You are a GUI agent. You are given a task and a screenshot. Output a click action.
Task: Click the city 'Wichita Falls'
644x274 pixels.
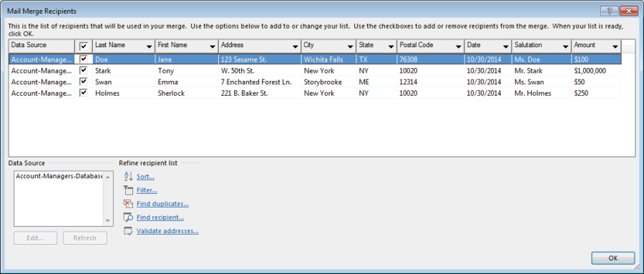point(323,59)
